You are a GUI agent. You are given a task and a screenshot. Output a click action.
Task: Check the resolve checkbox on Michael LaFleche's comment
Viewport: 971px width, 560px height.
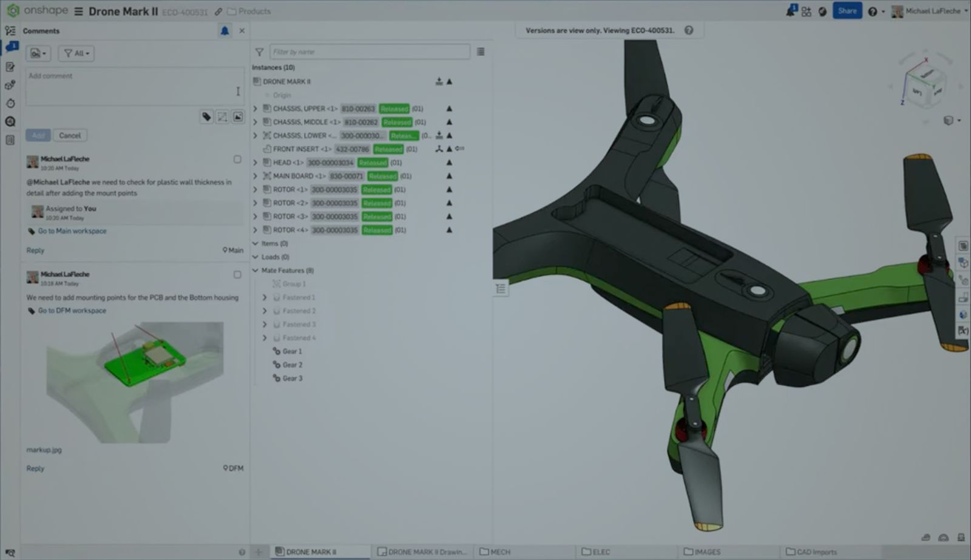pos(237,158)
